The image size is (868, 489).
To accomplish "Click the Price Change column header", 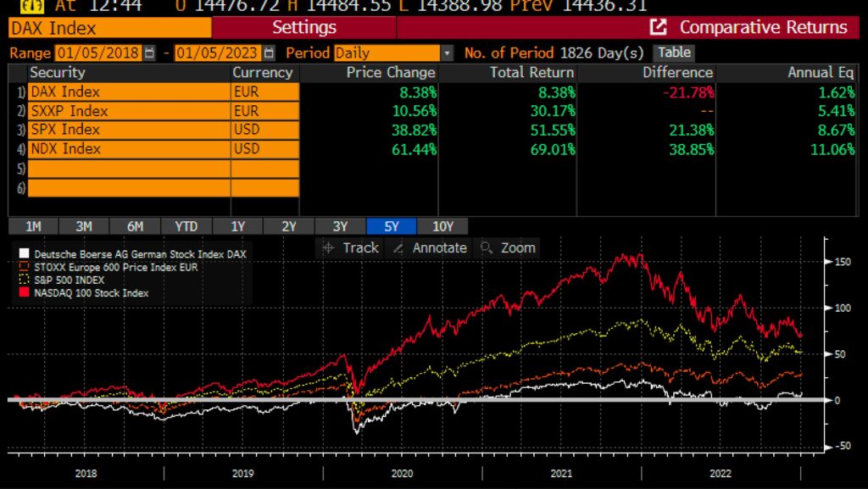I will point(391,73).
